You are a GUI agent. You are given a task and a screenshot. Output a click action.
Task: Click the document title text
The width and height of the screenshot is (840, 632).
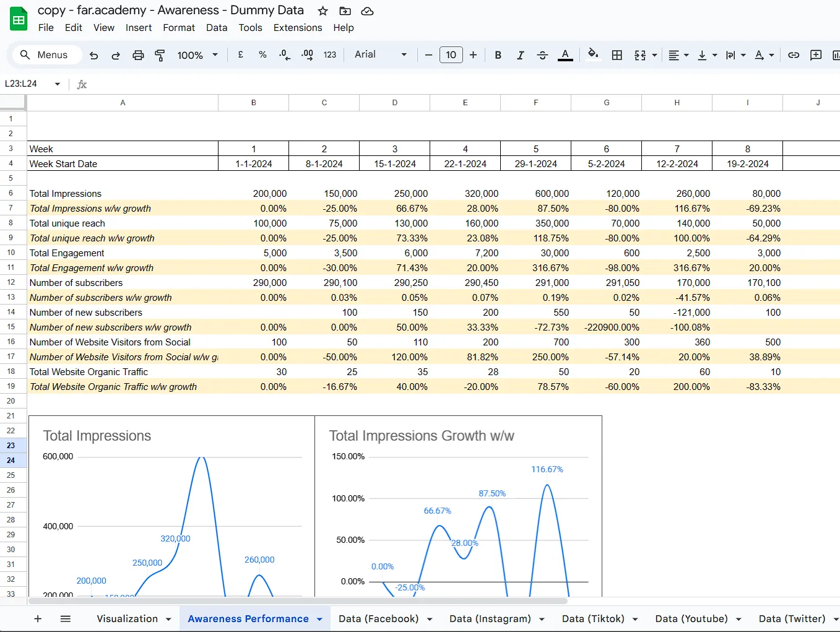[171, 11]
